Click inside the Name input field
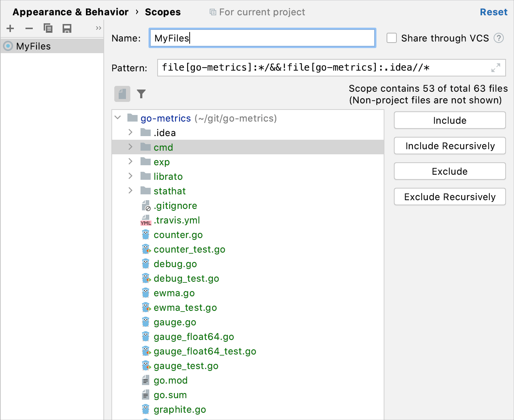 [262, 38]
